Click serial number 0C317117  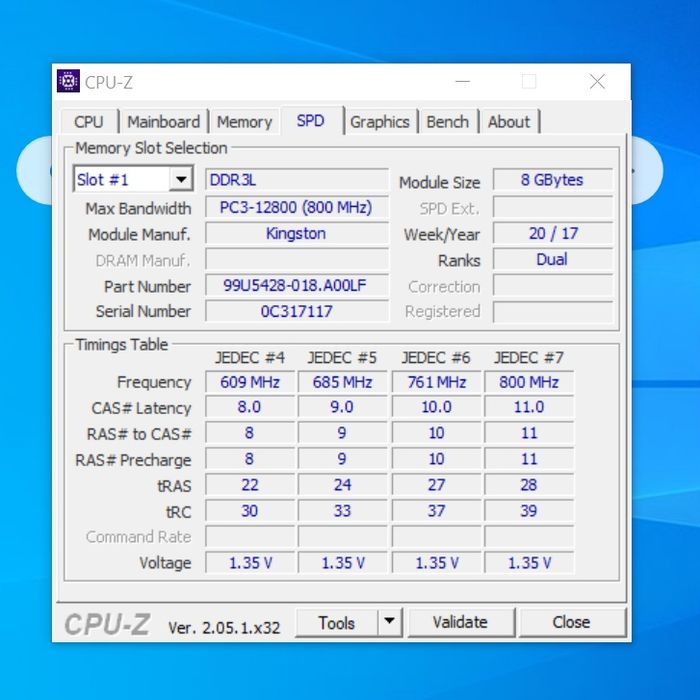click(297, 311)
